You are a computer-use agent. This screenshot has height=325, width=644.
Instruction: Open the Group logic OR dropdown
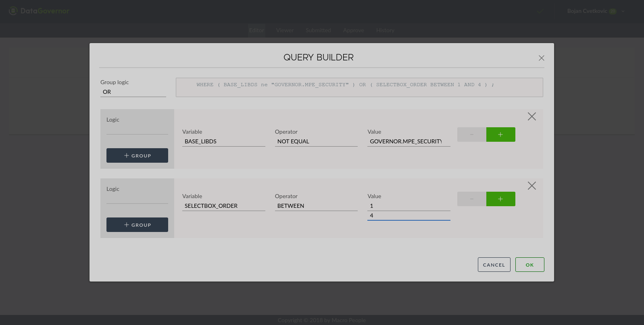click(133, 92)
